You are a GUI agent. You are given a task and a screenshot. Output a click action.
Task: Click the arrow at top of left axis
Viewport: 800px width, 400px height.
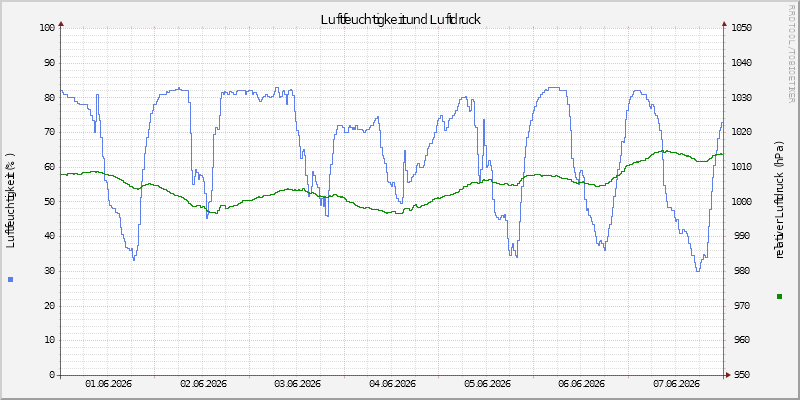tap(61, 23)
